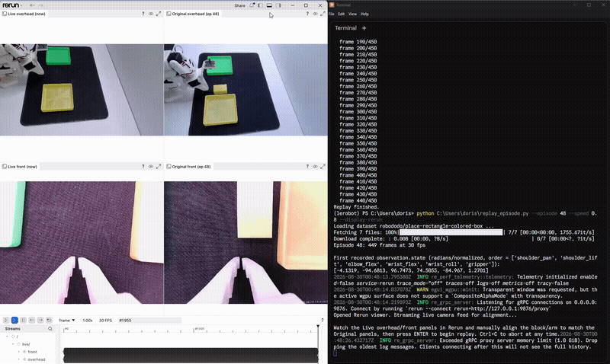Click 'Episode 48: 449 frames at 30 fps' text
The width and height of the screenshot is (610, 364).
(379, 245)
